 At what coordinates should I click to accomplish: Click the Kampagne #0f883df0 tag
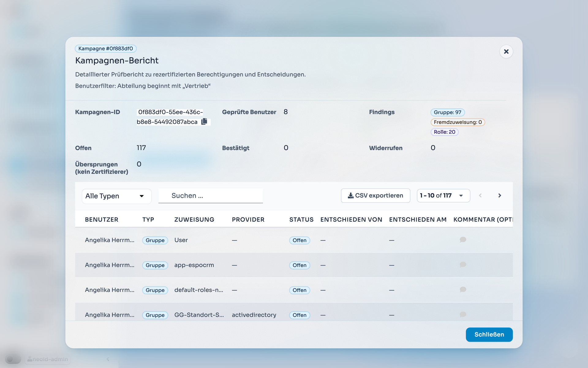tap(106, 48)
